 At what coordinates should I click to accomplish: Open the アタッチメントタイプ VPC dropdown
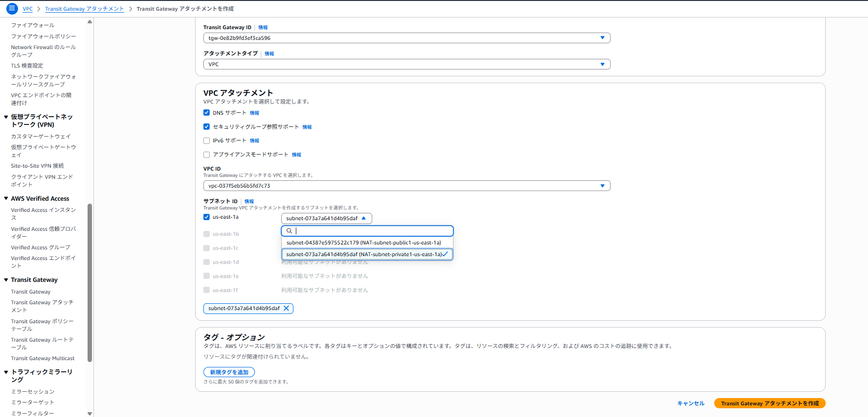click(407, 64)
